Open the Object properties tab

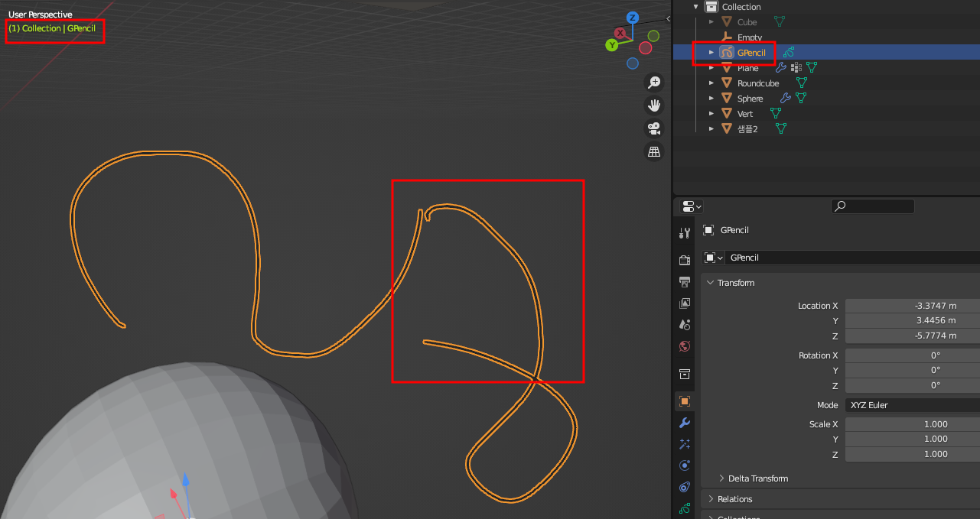[x=685, y=401]
